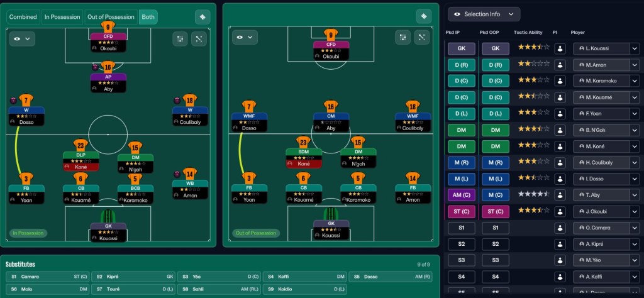The width and height of the screenshot is (644, 298).
Task: Open the grid positions icon on the left pitch
Action: pos(180,39)
